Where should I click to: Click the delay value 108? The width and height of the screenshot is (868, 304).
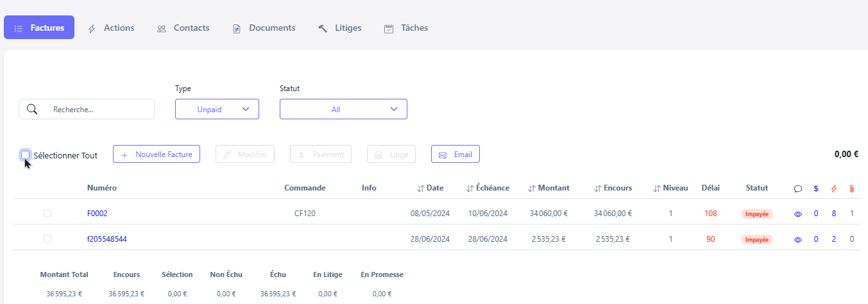(710, 214)
